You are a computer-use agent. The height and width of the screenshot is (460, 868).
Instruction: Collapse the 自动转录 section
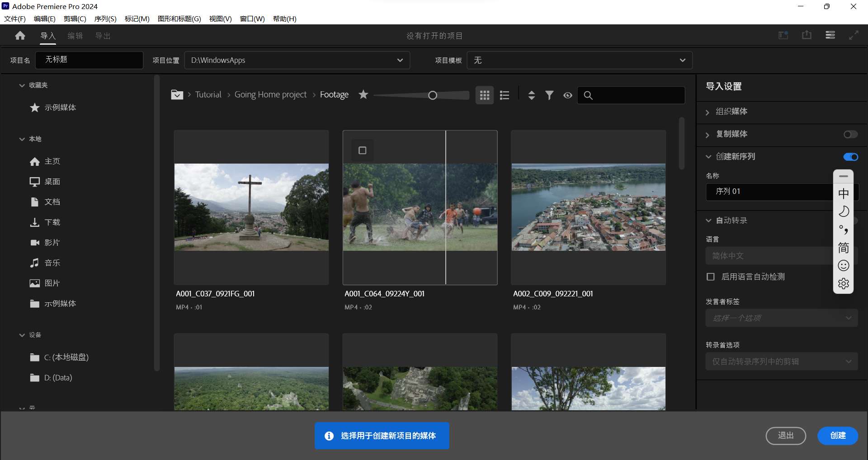708,221
